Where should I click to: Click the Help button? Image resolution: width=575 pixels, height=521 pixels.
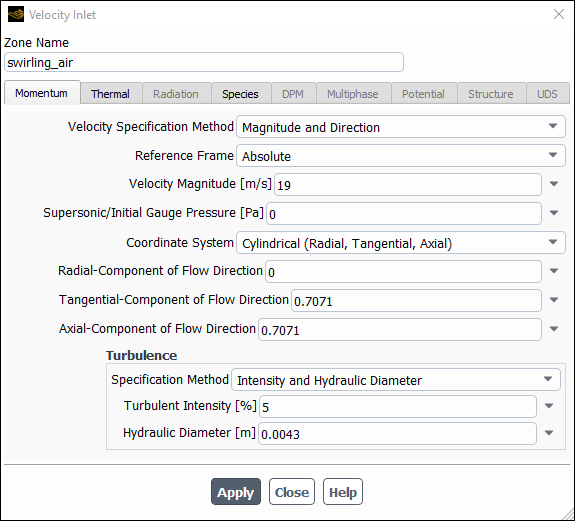pos(343,492)
